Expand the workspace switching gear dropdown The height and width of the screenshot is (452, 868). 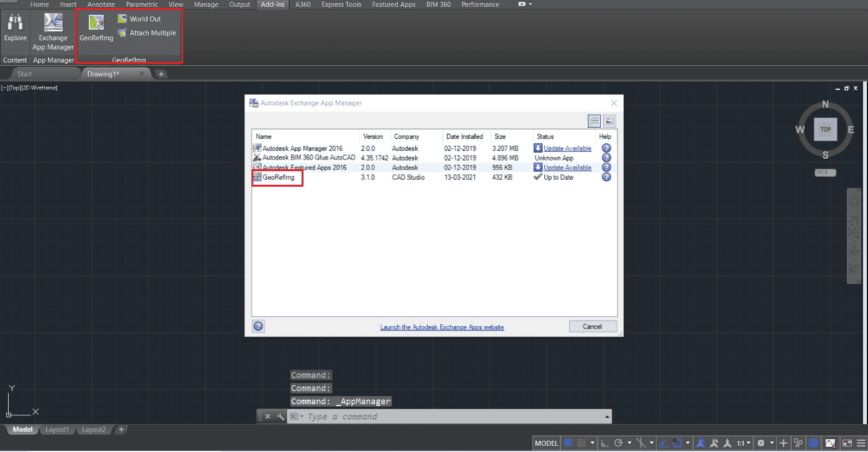tap(772, 443)
